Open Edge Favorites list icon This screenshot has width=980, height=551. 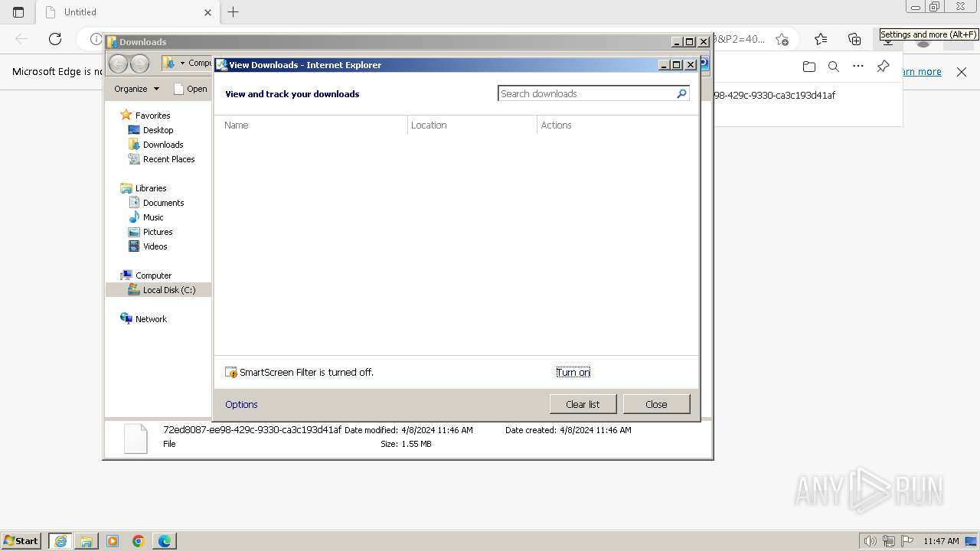click(x=821, y=39)
